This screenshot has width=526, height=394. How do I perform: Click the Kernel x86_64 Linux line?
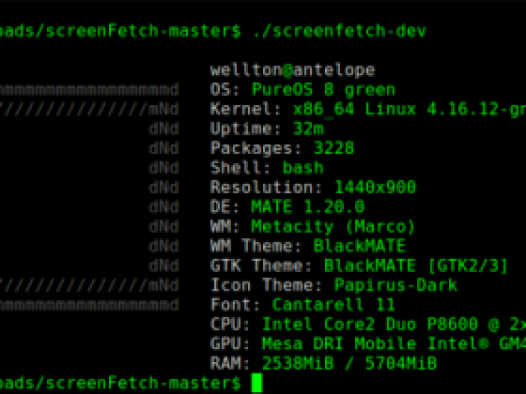point(368,109)
